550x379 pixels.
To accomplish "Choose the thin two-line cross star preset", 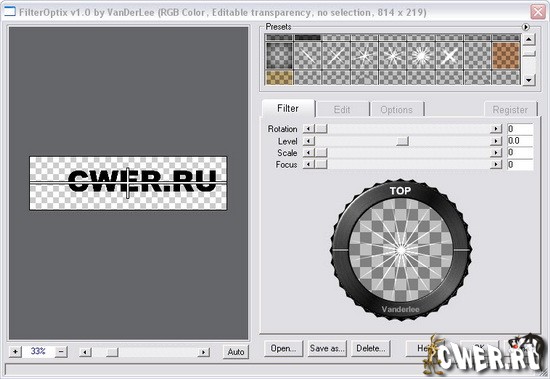I will pos(336,55).
